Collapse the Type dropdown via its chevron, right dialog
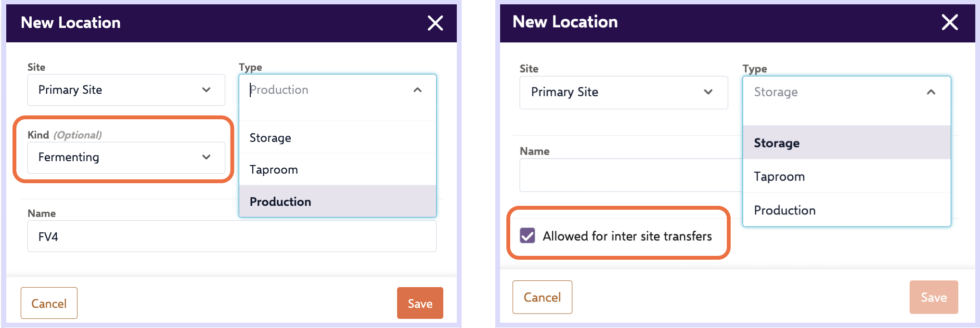The width and height of the screenshot is (980, 328). coord(932,91)
